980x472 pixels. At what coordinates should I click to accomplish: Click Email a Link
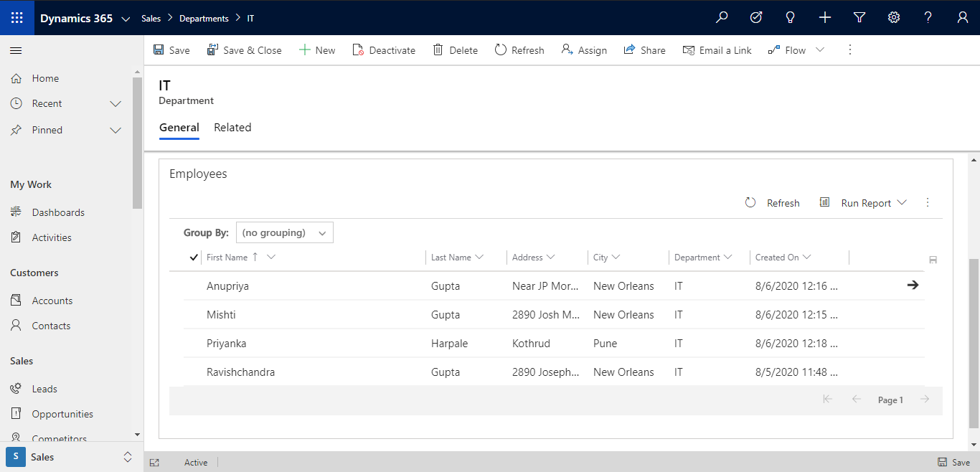(717, 49)
